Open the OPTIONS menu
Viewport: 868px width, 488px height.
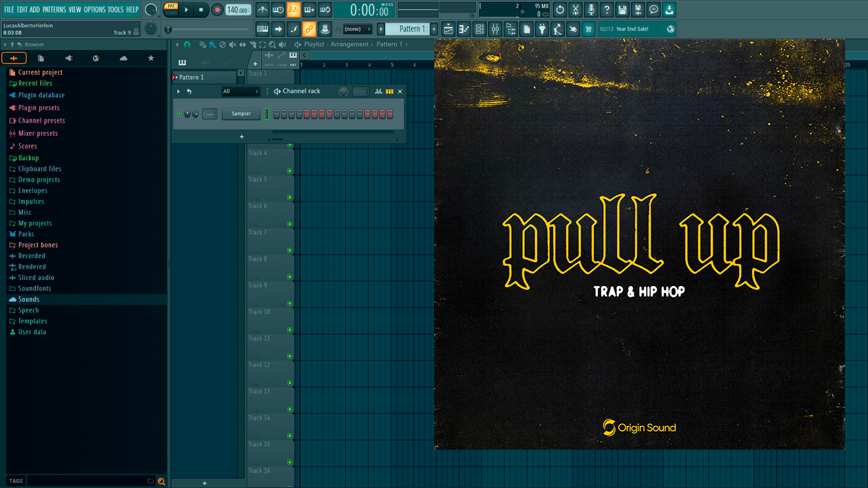point(95,10)
